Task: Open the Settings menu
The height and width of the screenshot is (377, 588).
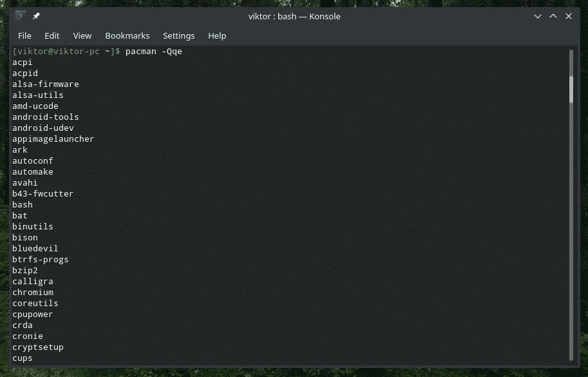Action: point(179,35)
